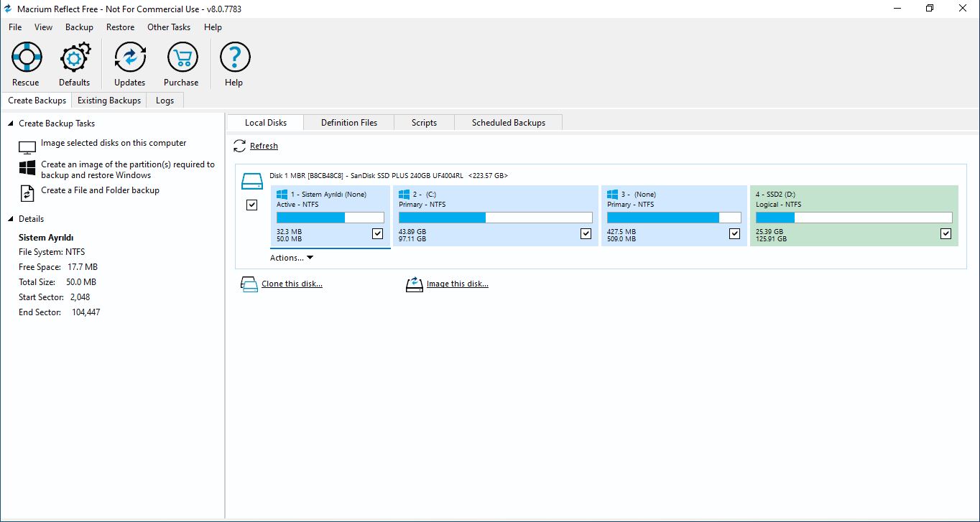Click the Macrium Reflect title bar logo
The image size is (980, 522).
9,9
